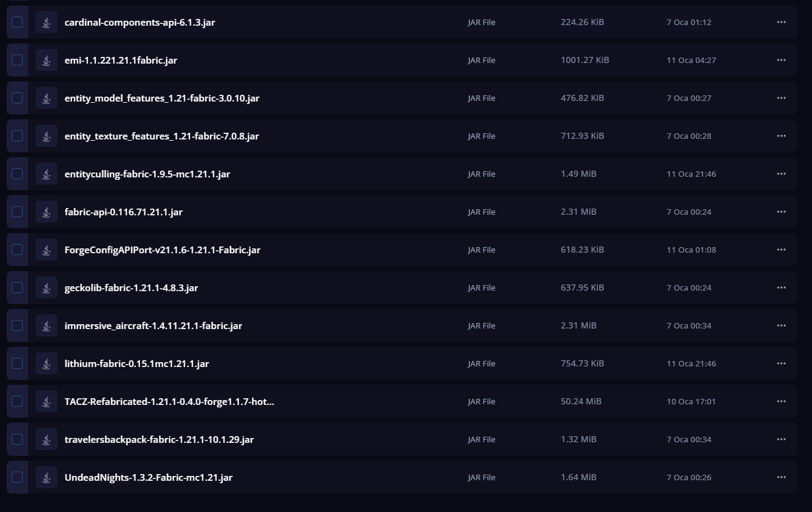The width and height of the screenshot is (812, 512).
Task: Click the Java icon for TACZ-Refabricated jar
Action: (46, 402)
